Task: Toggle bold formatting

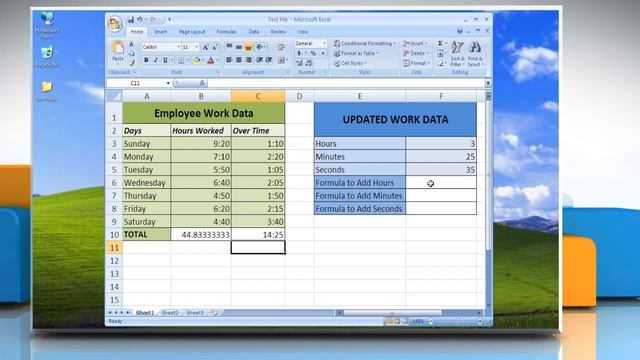Action: coord(146,60)
